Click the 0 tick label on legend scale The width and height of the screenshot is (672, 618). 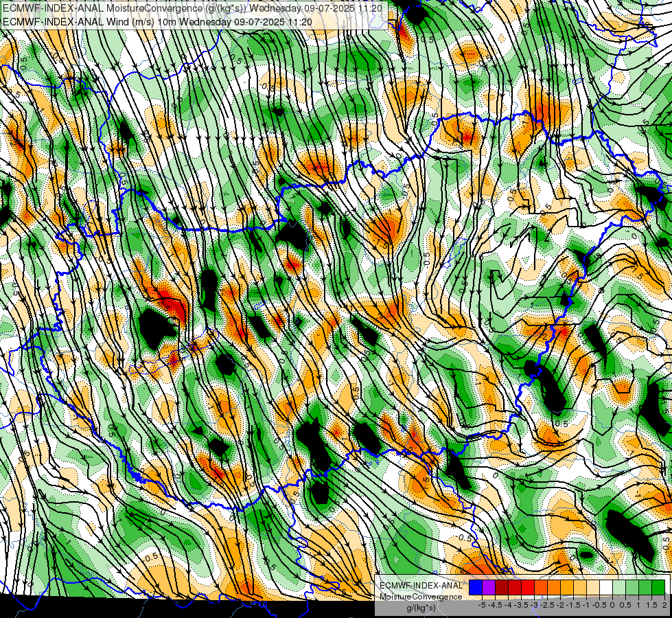[x=612, y=605]
